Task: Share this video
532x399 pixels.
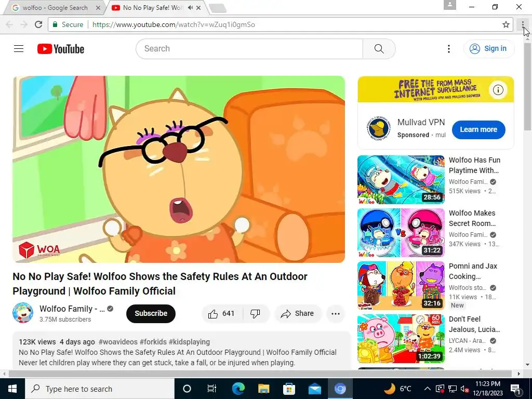Action: click(298, 313)
